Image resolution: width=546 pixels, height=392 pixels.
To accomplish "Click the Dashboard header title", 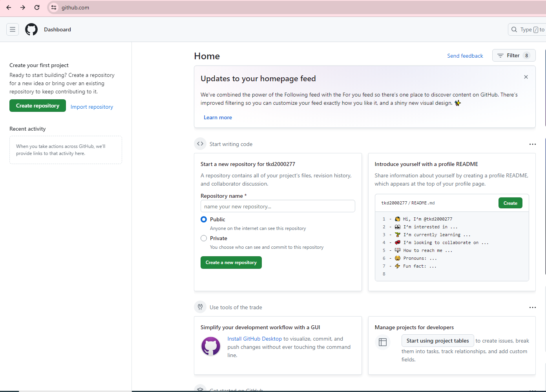I will (x=57, y=29).
